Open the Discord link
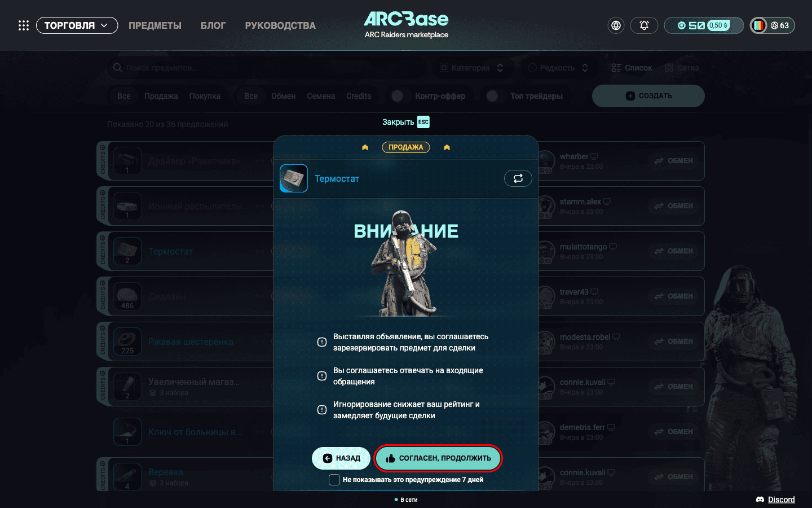 click(x=775, y=500)
